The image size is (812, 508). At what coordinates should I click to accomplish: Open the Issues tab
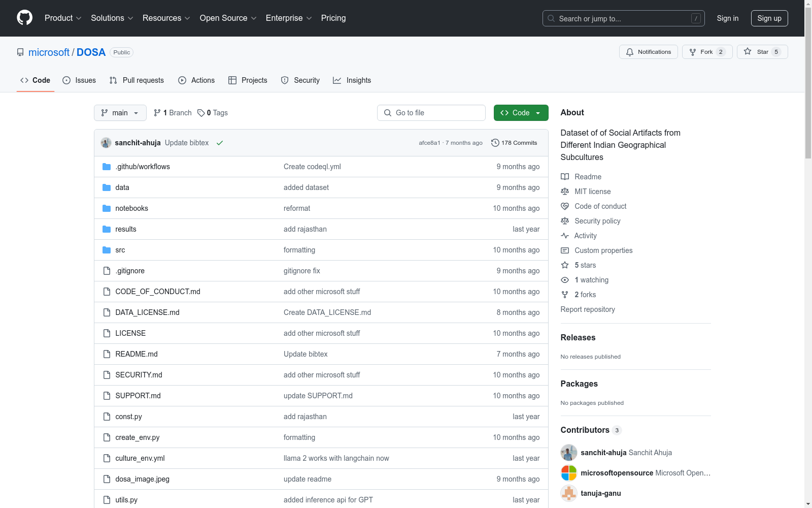79,80
